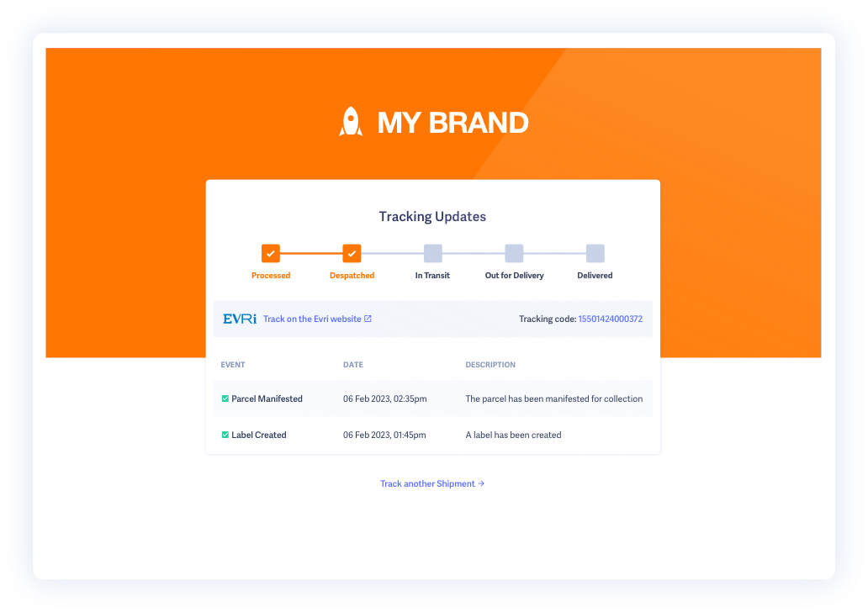Image resolution: width=868 pixels, height=612 pixels.
Task: Click the Parcel Manifested event text
Action: [x=267, y=398]
